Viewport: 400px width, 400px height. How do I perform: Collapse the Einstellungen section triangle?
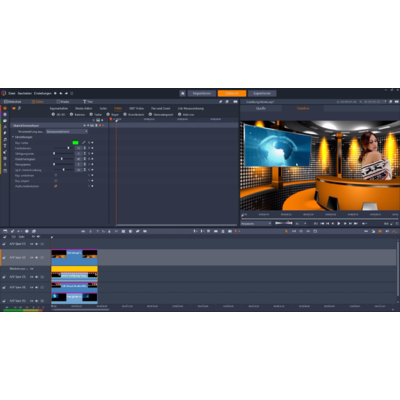tap(13, 137)
